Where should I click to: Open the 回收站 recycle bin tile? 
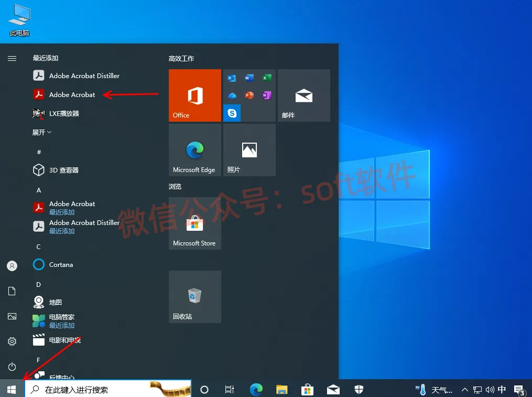(x=195, y=297)
